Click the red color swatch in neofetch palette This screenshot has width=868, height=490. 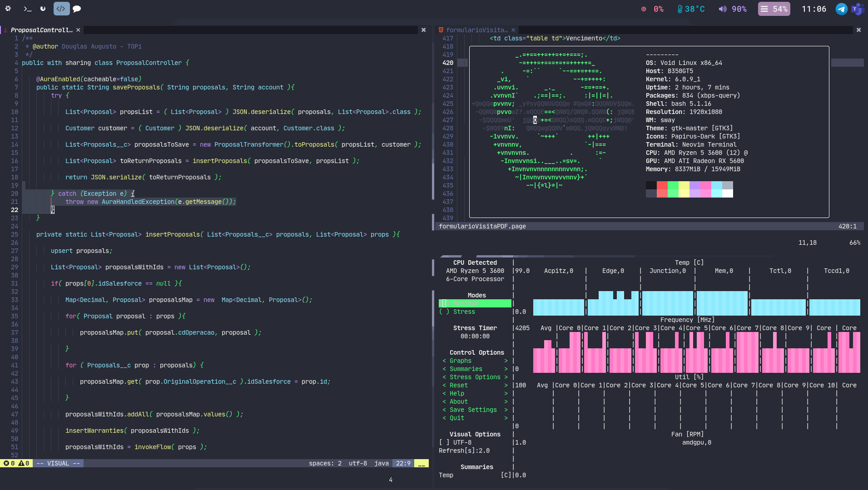662,185
